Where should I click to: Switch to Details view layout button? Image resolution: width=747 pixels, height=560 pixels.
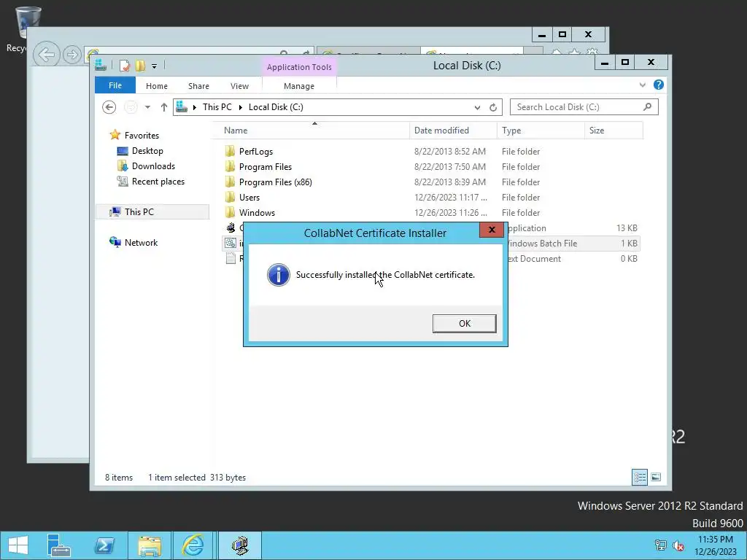(639, 477)
